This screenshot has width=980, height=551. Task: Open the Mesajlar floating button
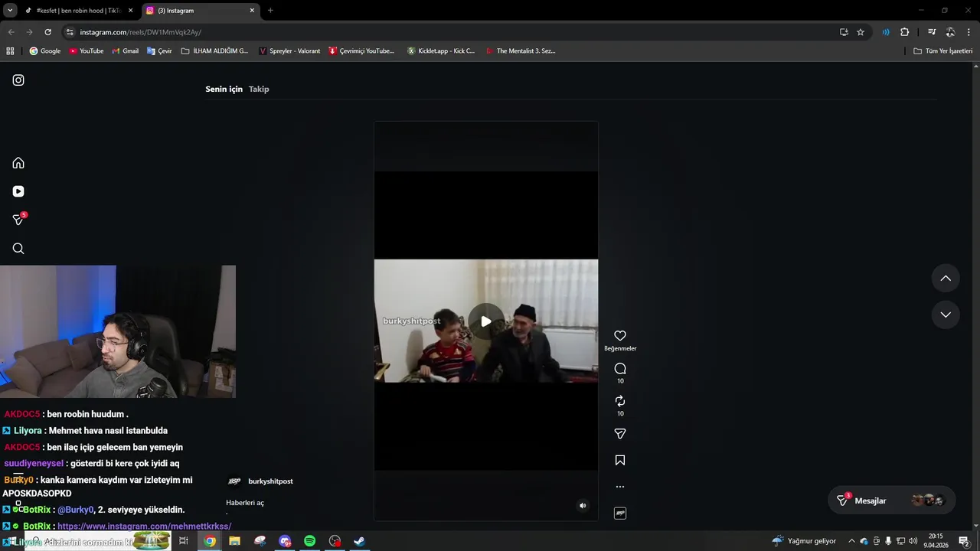[x=892, y=500]
